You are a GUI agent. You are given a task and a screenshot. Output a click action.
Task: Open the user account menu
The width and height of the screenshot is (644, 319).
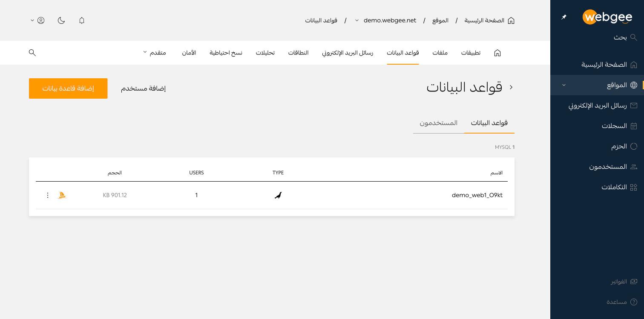point(37,20)
